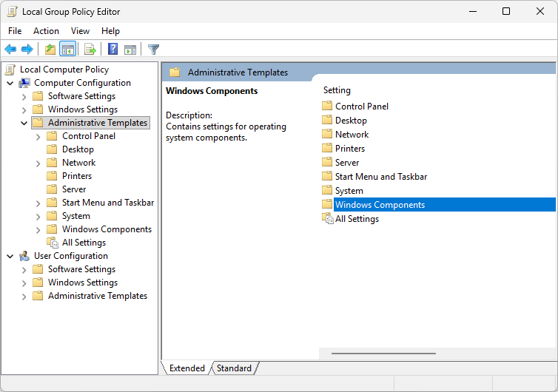Click the Computer Configuration computer icon
558x392 pixels.
coord(24,83)
